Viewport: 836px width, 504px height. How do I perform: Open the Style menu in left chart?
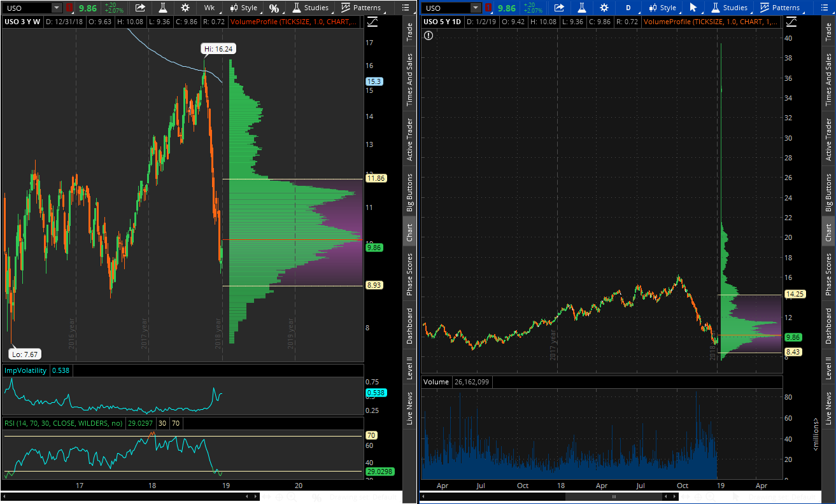click(244, 8)
